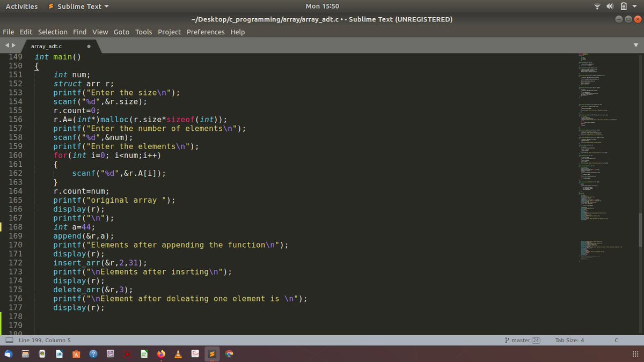644x362 pixels.
Task: Go to previous tab using left arrow
Action: pos(6,46)
